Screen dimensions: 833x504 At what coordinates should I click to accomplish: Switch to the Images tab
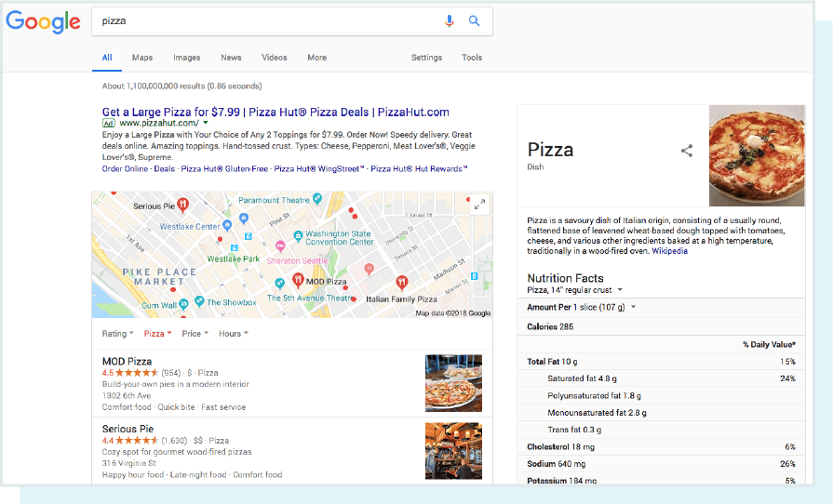click(186, 58)
